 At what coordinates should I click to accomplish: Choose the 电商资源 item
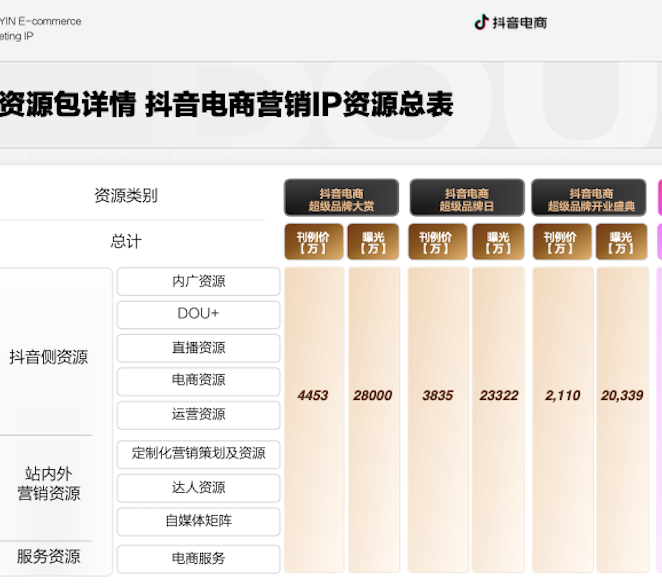[198, 381]
